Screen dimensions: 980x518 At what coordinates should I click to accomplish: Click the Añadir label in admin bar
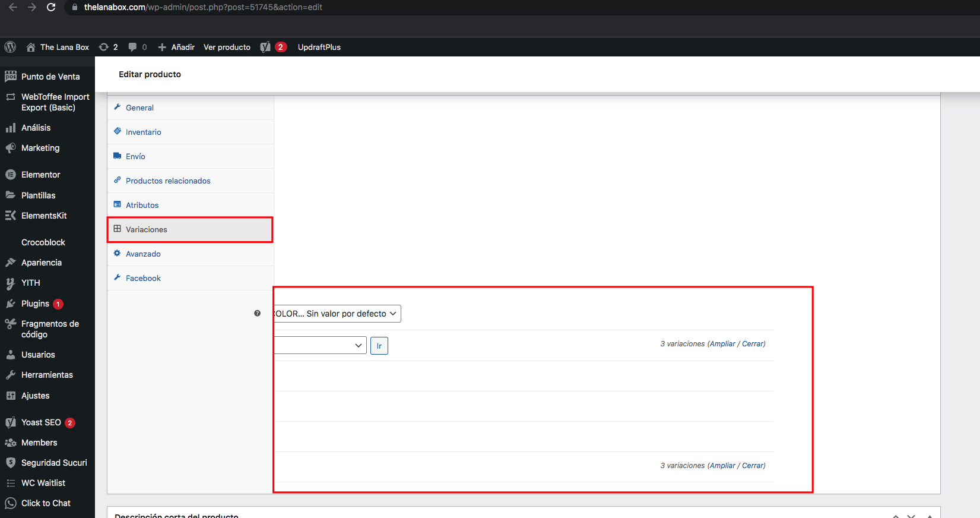point(183,47)
